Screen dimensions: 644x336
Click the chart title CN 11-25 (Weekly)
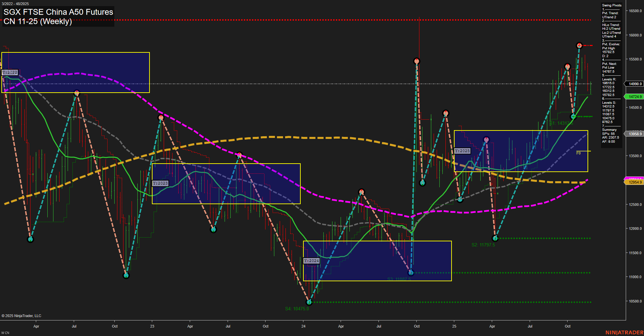click(x=38, y=21)
